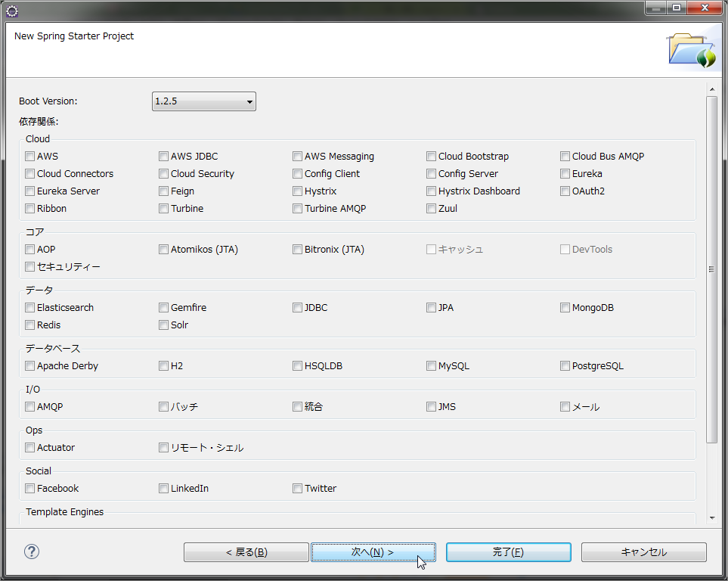The image size is (728, 581).
Task: Click the help question mark icon
Action: click(x=31, y=551)
